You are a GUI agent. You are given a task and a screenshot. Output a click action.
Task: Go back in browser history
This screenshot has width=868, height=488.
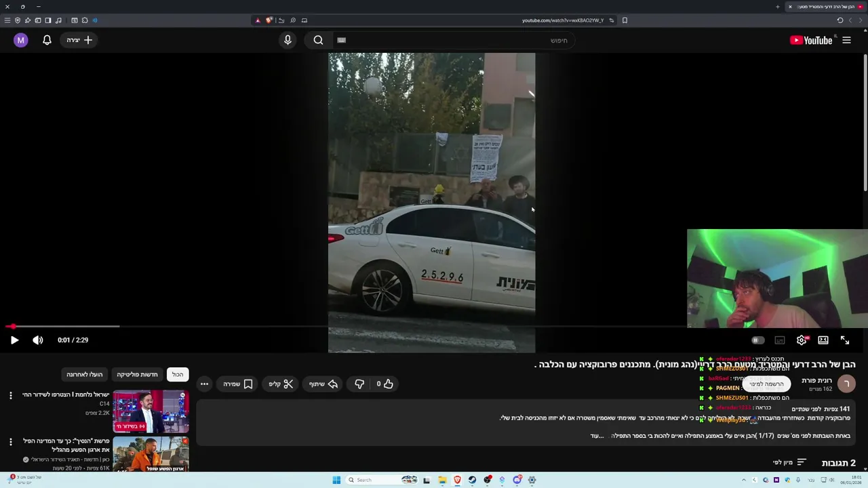coord(861,20)
